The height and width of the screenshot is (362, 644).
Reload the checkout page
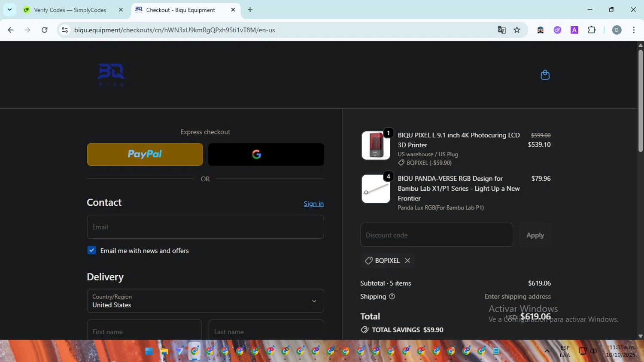45,30
